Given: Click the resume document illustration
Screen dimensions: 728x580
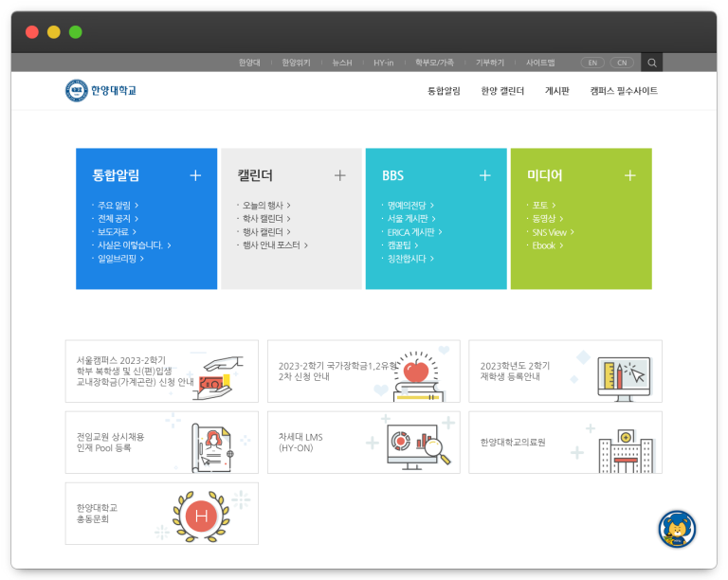Looking at the screenshot, I should coord(212,447).
